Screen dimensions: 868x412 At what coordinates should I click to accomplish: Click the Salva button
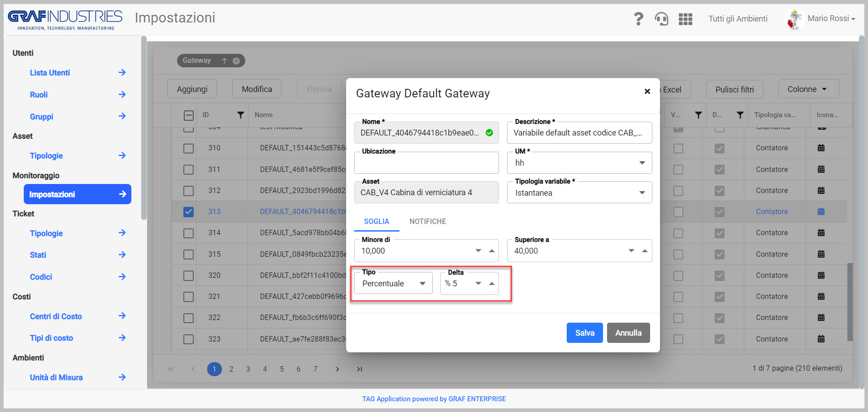(x=585, y=333)
